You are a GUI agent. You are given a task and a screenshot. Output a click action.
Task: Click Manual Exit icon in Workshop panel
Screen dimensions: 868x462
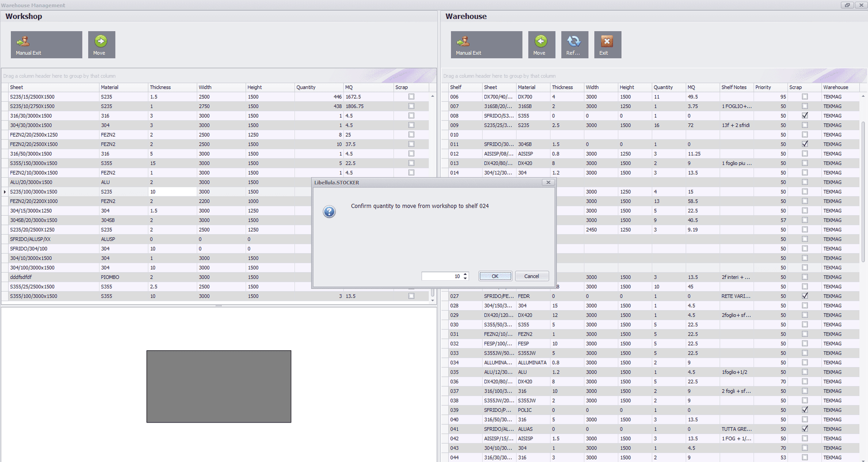coord(23,41)
